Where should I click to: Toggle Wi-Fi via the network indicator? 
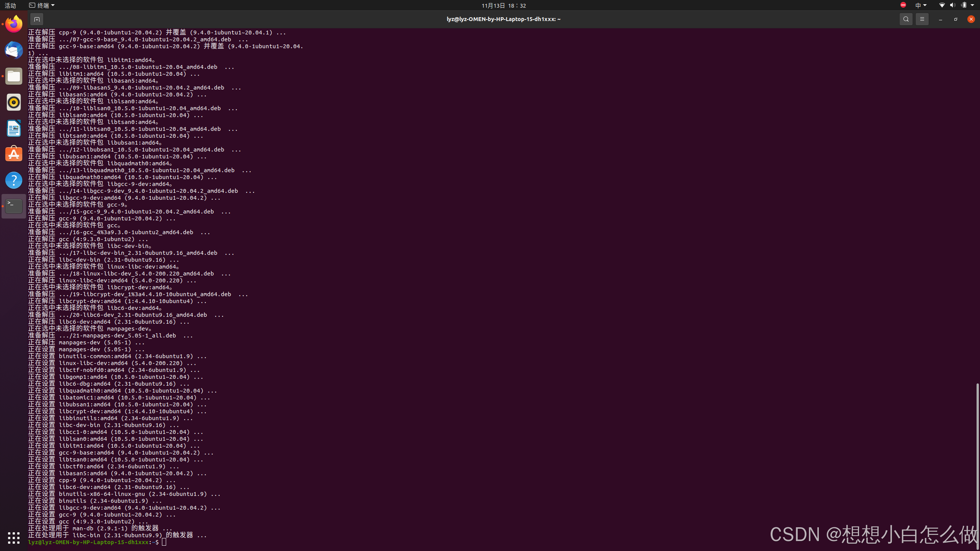942,5
